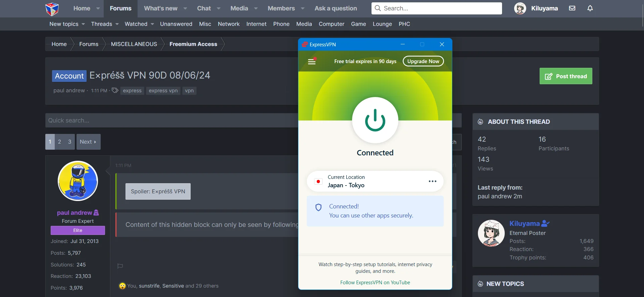Select Current Location Japan - Tokyo
Viewport: 644px width, 297px height.
[375, 181]
